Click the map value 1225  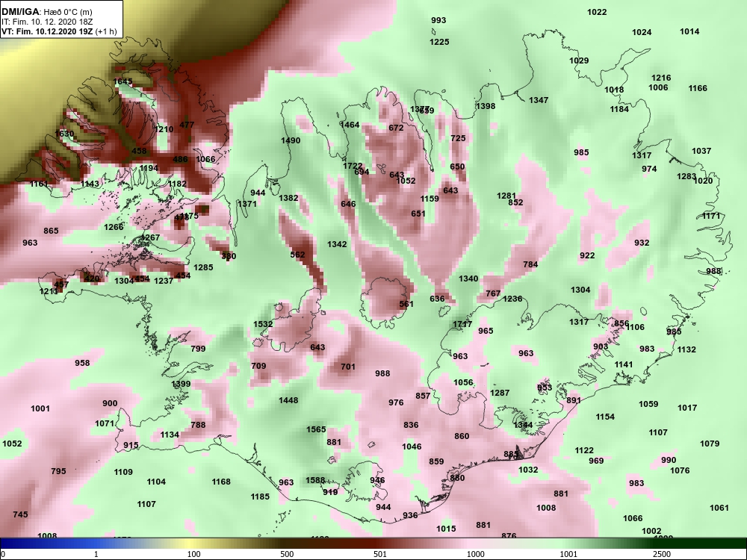[x=439, y=42]
